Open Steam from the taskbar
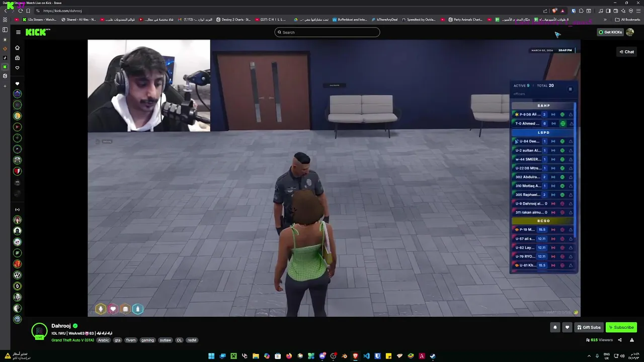This screenshot has height=362, width=644. point(433,356)
